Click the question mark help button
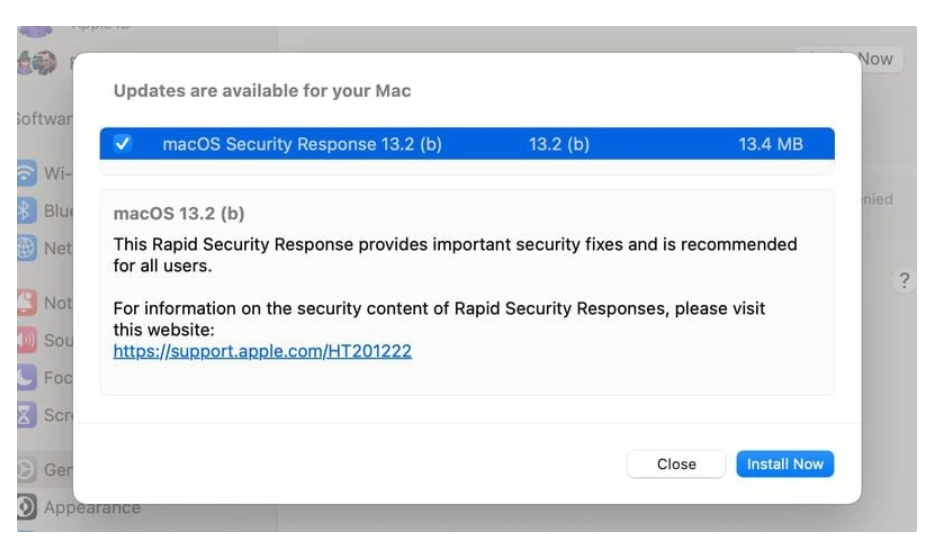 [904, 280]
